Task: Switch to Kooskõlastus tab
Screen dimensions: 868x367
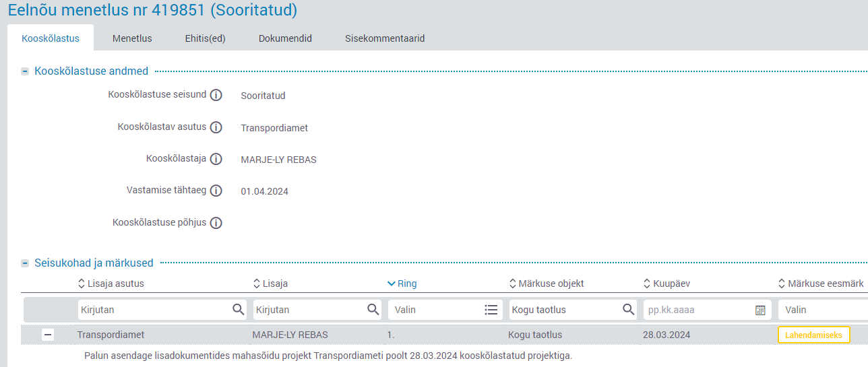Action: [x=51, y=38]
